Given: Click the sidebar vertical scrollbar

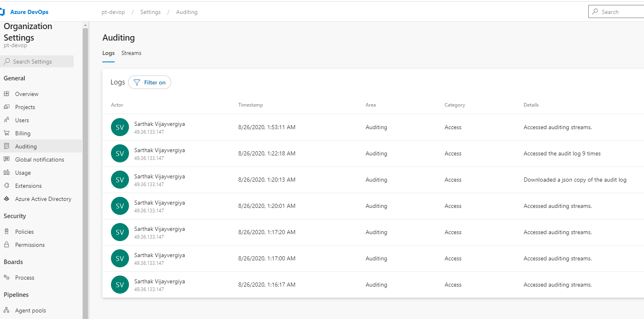Looking at the screenshot, I should (85, 164).
